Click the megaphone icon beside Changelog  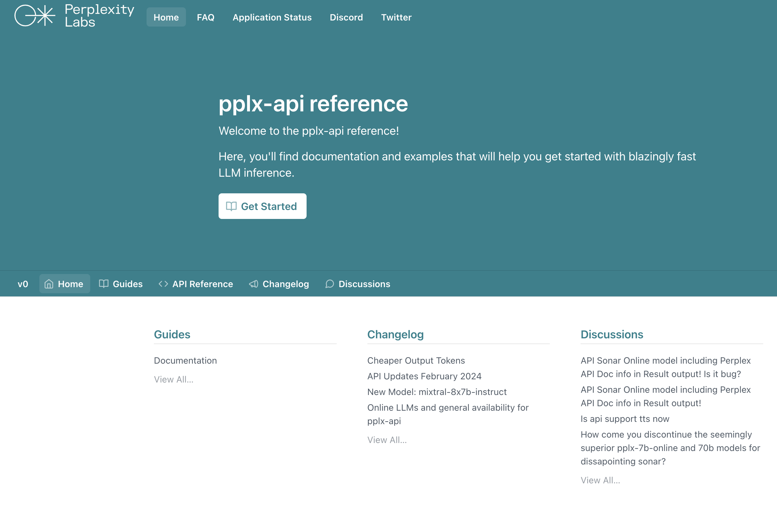[x=254, y=284]
